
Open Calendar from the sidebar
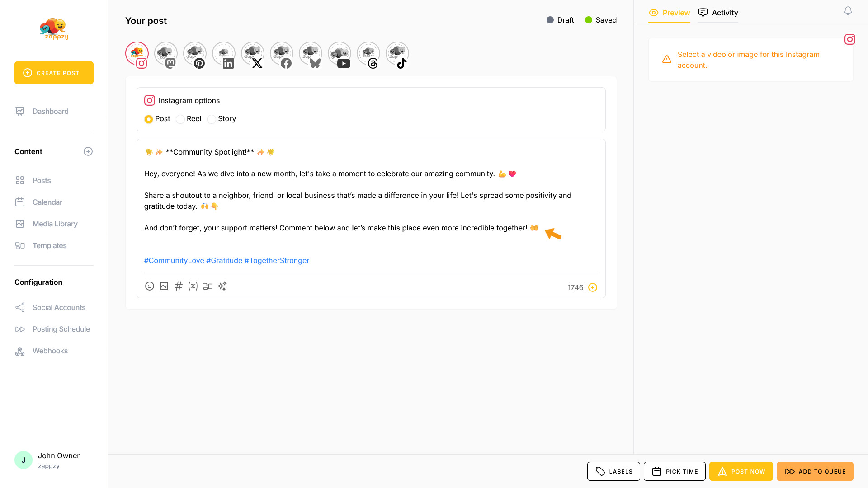click(x=47, y=202)
